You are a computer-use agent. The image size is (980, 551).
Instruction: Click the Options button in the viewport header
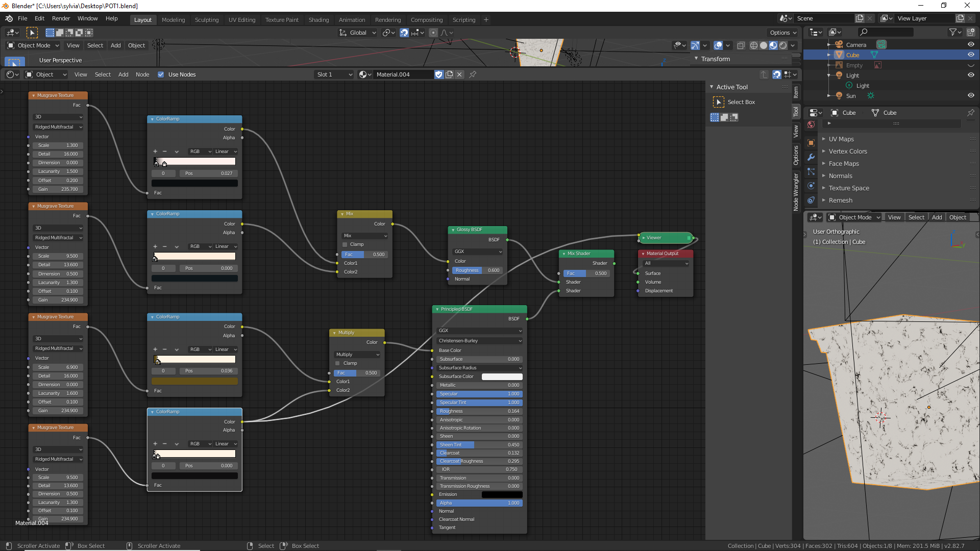782,32
